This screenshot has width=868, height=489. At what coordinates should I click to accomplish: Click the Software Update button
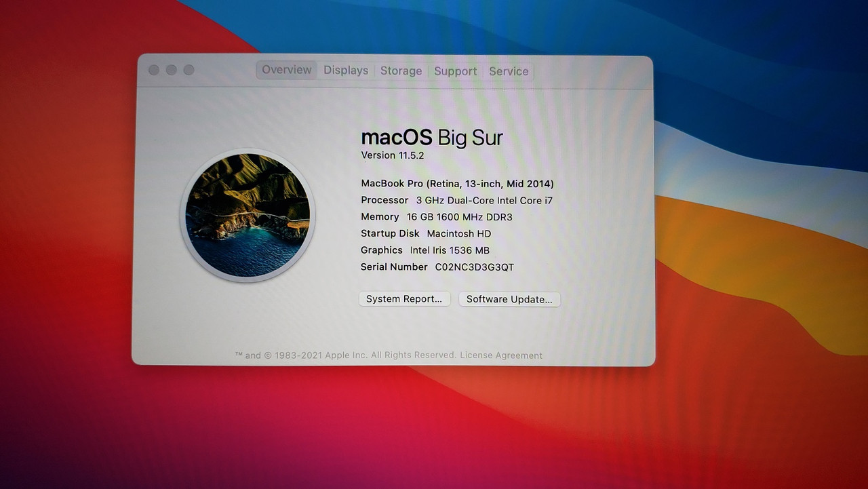[509, 299]
